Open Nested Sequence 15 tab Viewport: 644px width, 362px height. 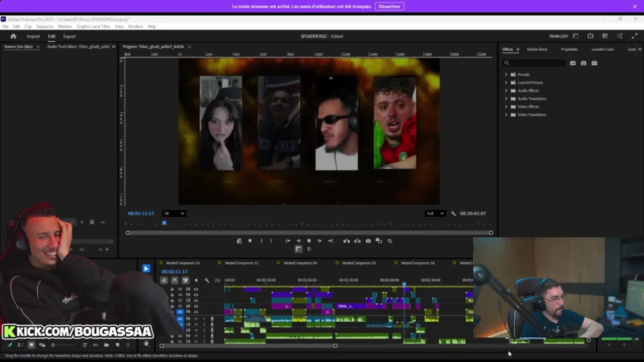tap(242, 263)
